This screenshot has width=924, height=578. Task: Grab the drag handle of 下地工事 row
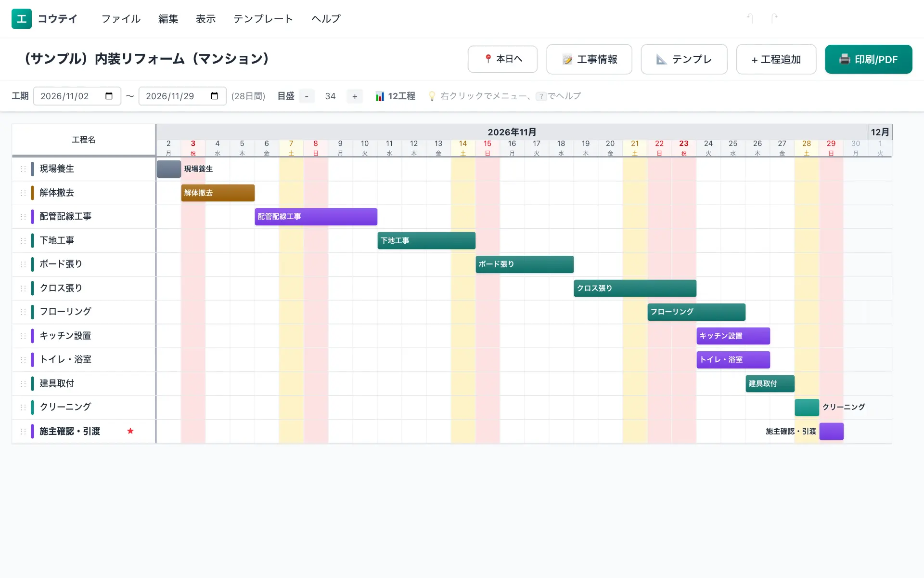click(x=23, y=240)
